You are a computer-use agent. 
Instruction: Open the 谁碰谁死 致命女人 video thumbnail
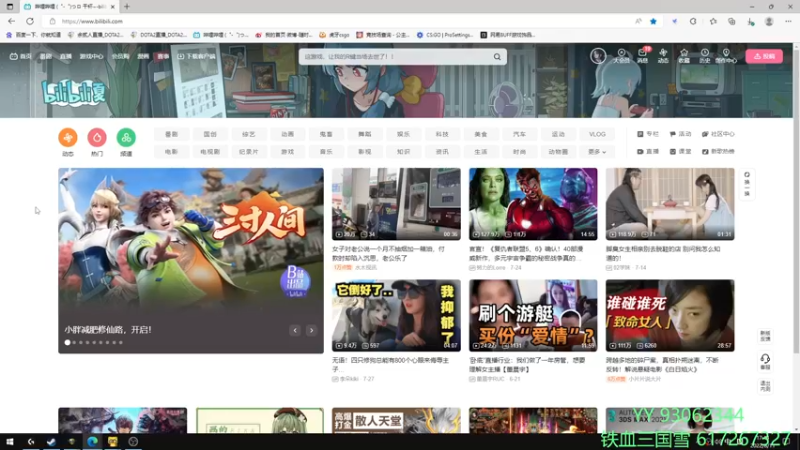[x=670, y=315]
